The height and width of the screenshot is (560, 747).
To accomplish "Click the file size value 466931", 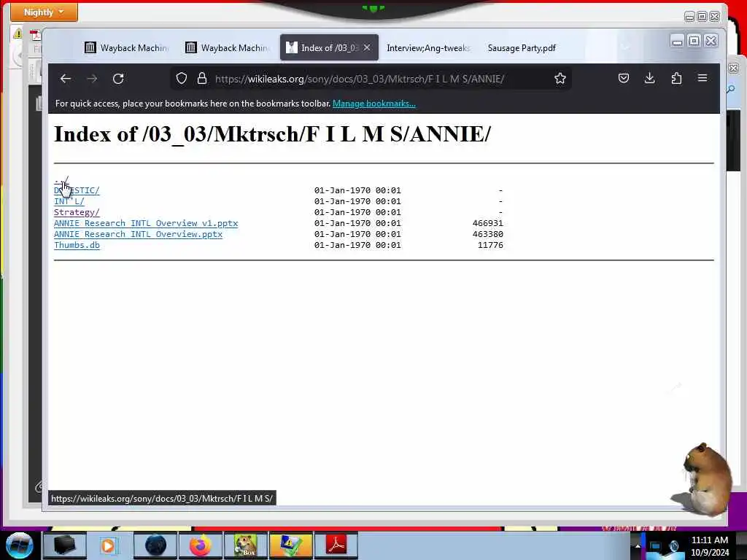I will (x=488, y=223).
